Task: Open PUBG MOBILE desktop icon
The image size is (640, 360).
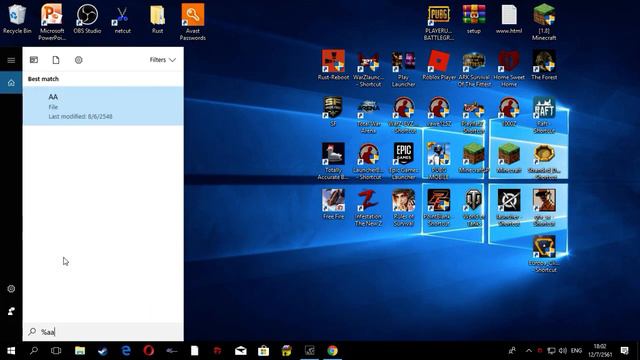Action: pyautogui.click(x=438, y=161)
